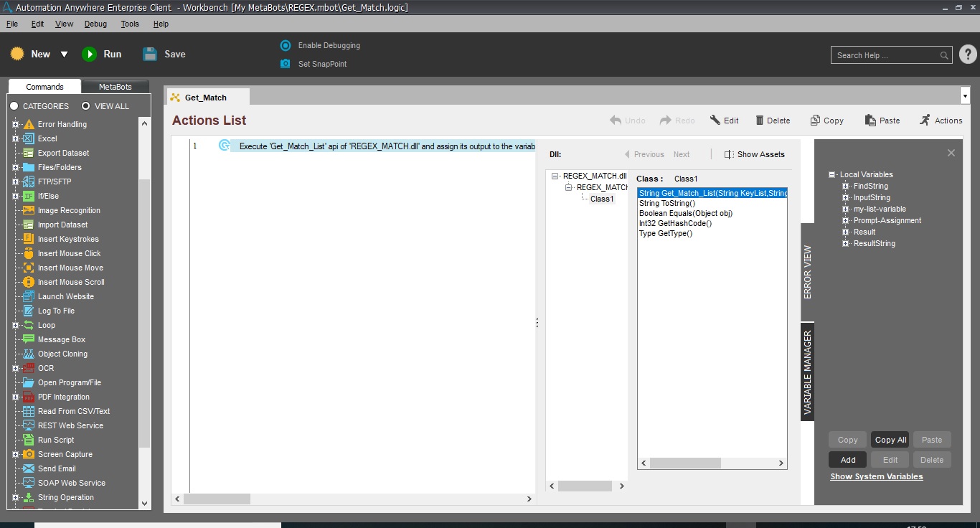Open the VARIABLE MANAGER side tab
This screenshot has width=980, height=528.
coord(808,372)
